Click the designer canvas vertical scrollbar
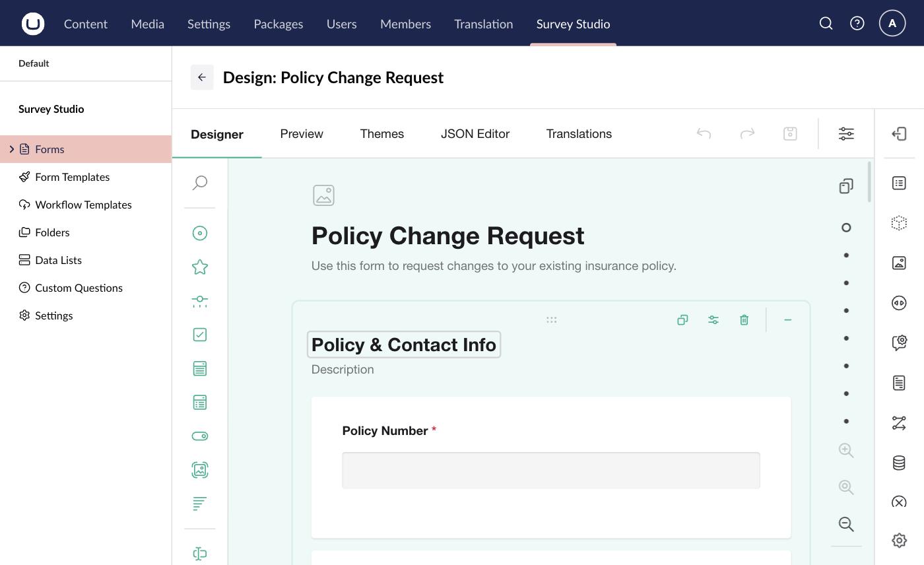Screen dimensions: 924x565 [x=870, y=182]
